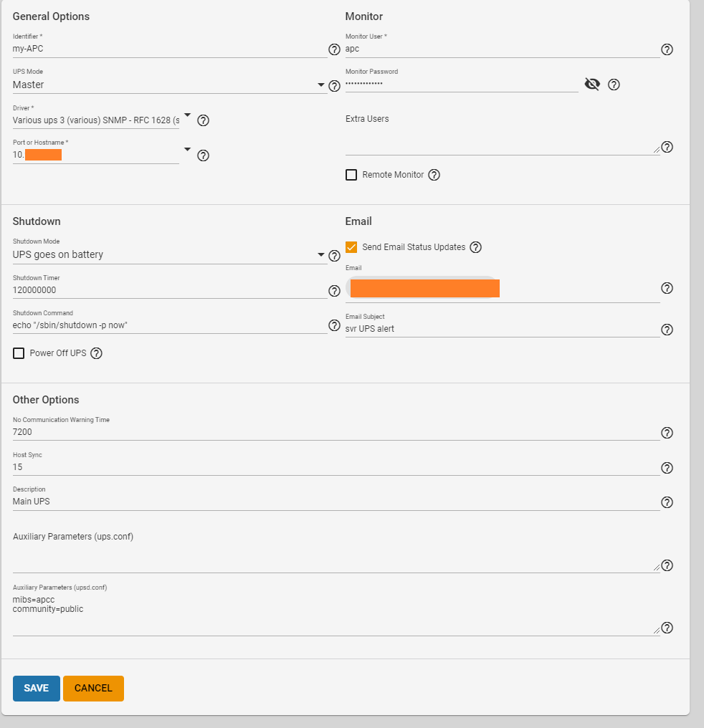Click the Save button
This screenshot has width=704, height=728.
tap(37, 689)
